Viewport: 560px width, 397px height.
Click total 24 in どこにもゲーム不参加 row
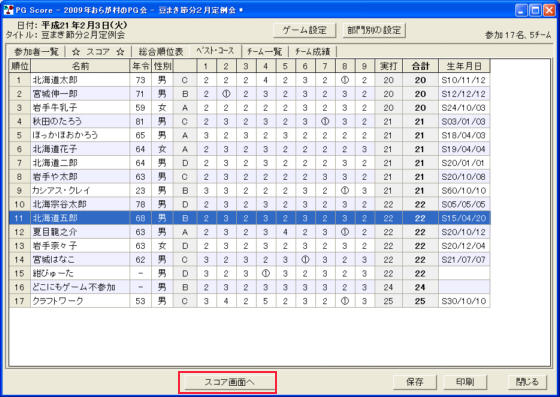coord(420,287)
